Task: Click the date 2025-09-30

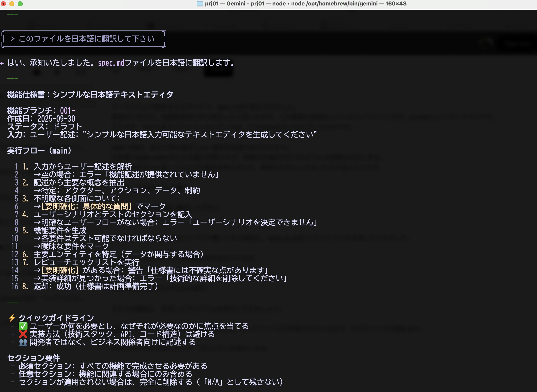Action: click(56, 119)
